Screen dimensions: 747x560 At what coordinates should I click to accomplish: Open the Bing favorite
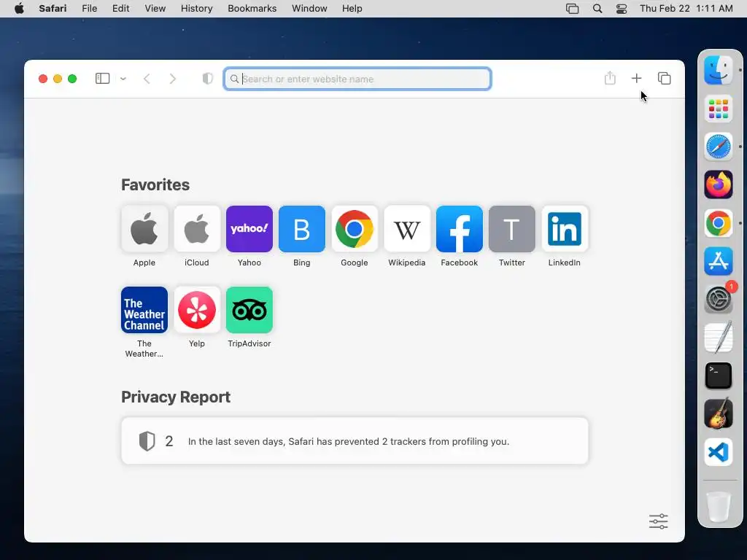[301, 229]
